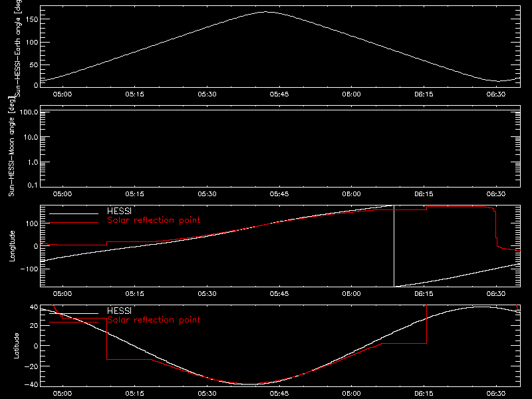Click the 05:15 time label under Latitude plot
This screenshot has height=399, width=532.
coord(135,394)
